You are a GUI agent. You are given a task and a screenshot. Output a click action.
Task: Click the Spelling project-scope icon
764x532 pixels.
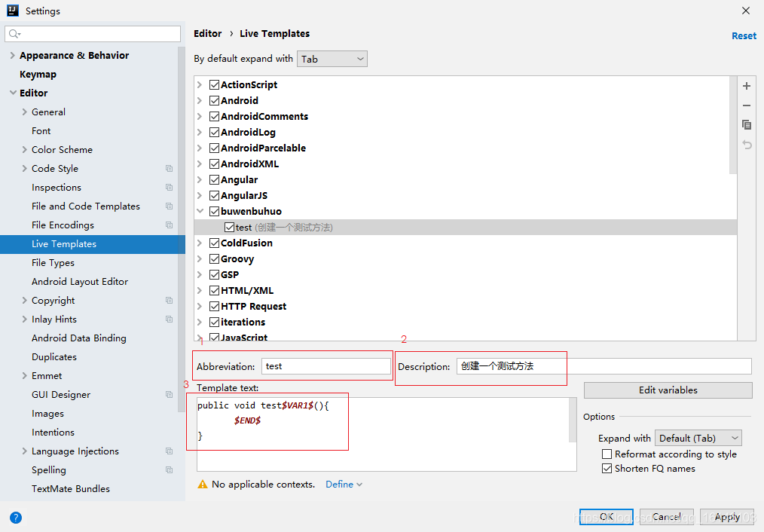coord(169,469)
